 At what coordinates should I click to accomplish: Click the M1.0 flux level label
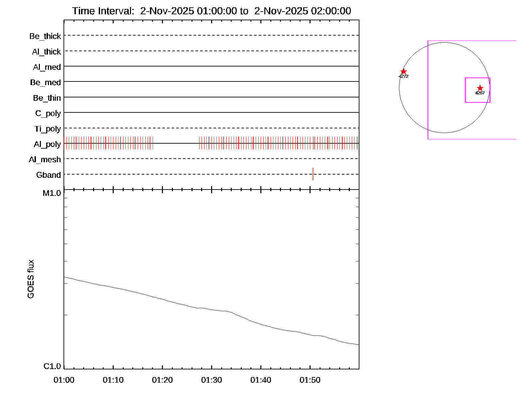(52, 193)
